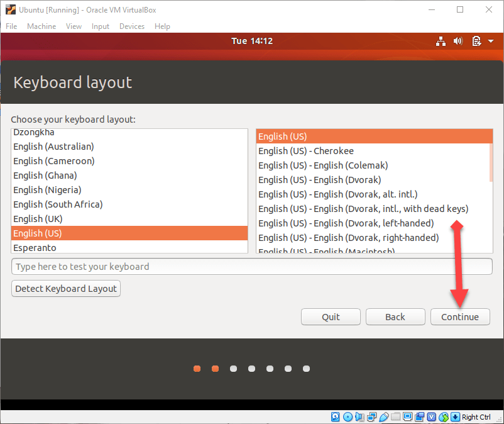Click the keyboard test input field
The height and width of the screenshot is (424, 504).
[x=251, y=267]
